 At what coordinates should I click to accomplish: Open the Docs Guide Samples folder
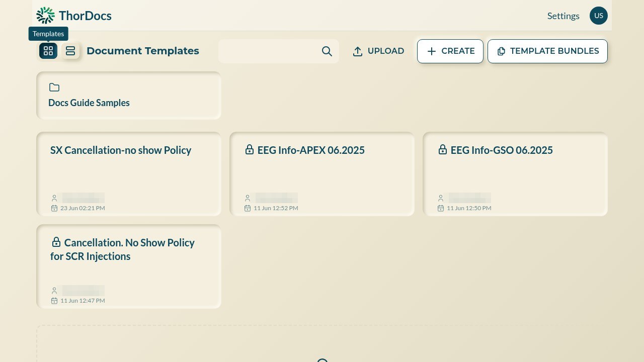(129, 96)
